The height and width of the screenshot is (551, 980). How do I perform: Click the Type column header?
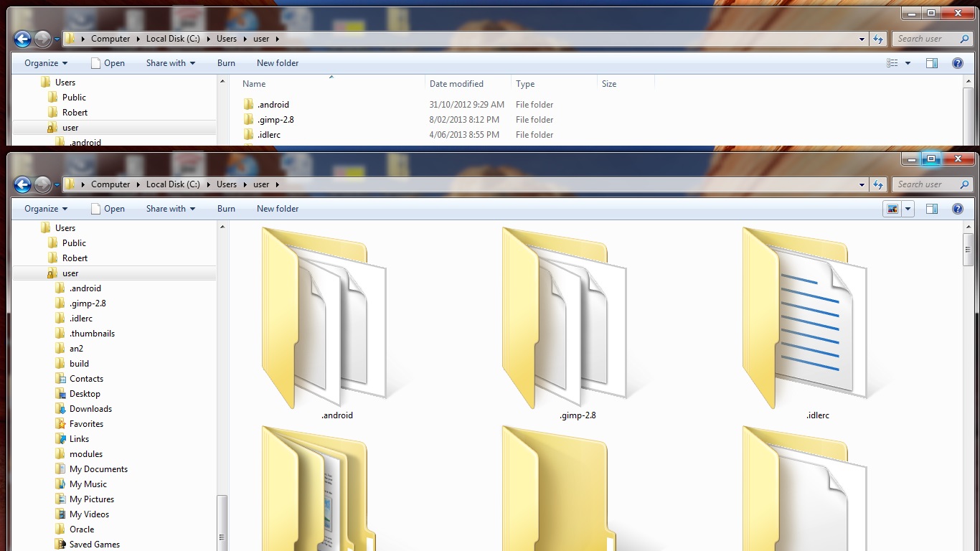525,84
